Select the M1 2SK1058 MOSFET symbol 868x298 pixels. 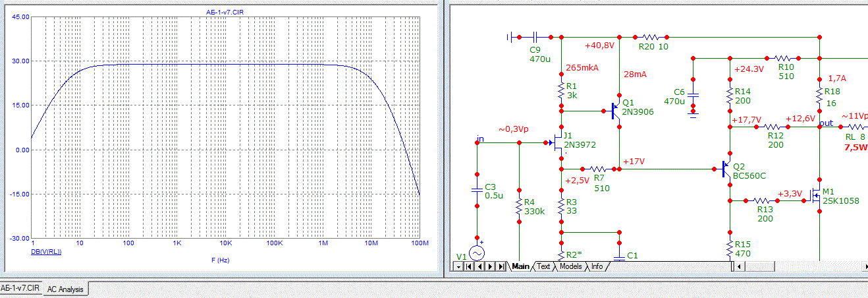coord(816,196)
